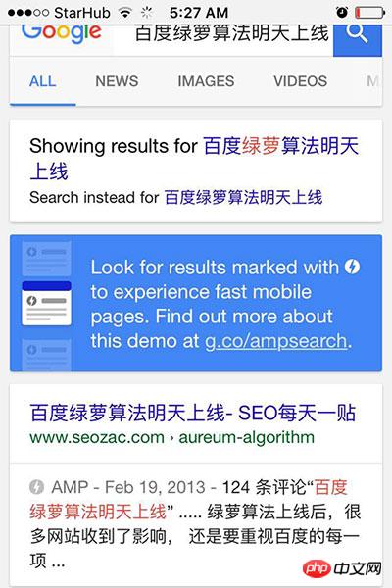This screenshot has width=392, height=588.
Task: Reveal the partially hidden tab after VIDEOS
Action: pos(373,81)
